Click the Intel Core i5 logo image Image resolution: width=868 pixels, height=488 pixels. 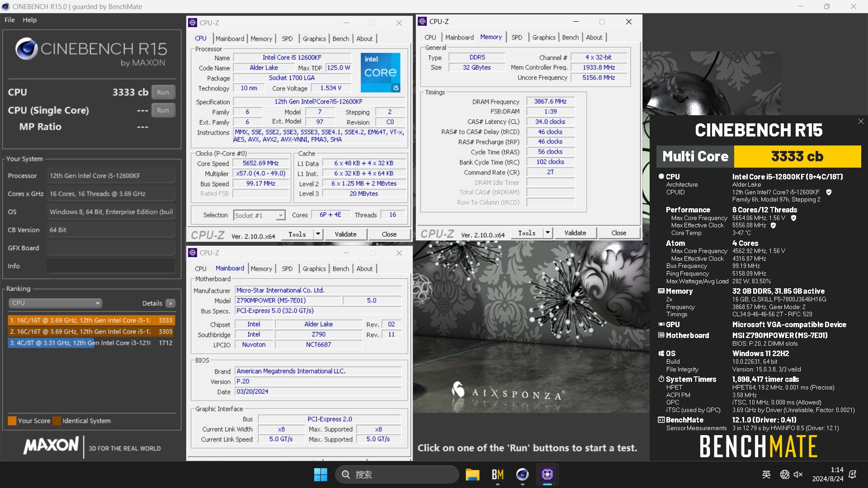click(x=380, y=73)
